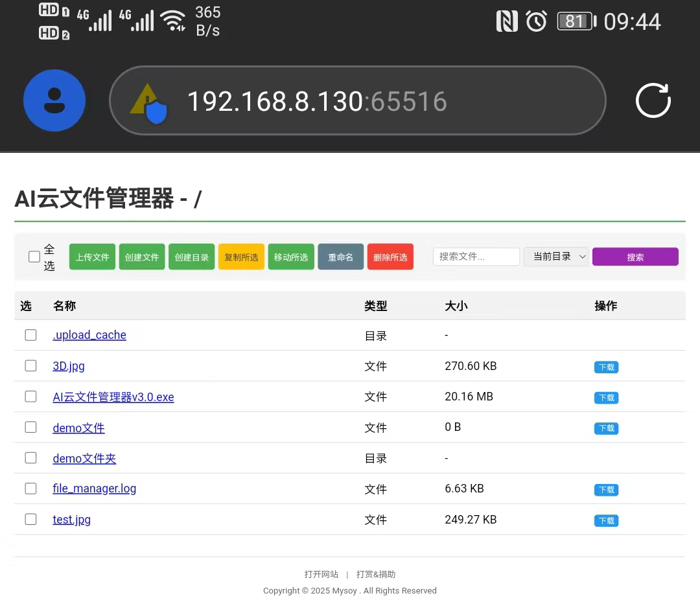Click the 名称 column header
700x600 pixels.
pyautogui.click(x=65, y=306)
